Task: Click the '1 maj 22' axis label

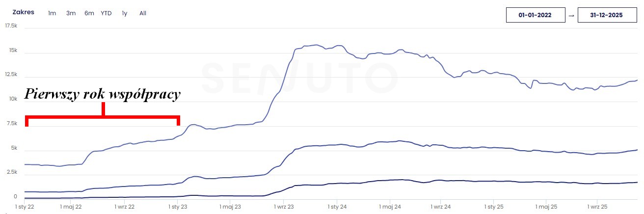Action: pos(72,207)
